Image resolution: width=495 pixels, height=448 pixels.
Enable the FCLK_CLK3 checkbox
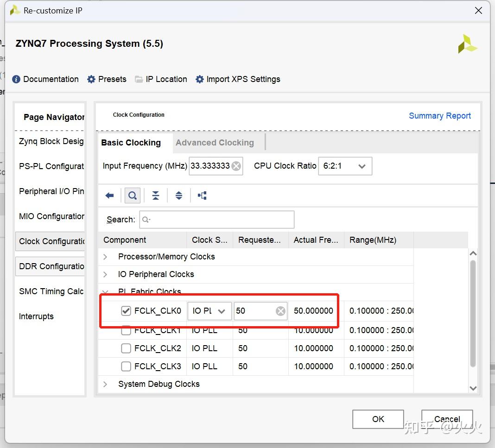coord(126,366)
